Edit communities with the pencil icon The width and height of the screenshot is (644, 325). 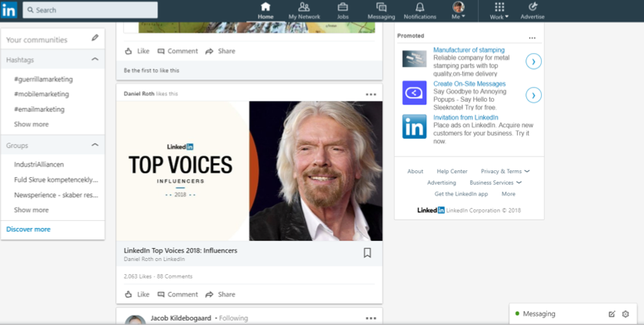(x=95, y=38)
